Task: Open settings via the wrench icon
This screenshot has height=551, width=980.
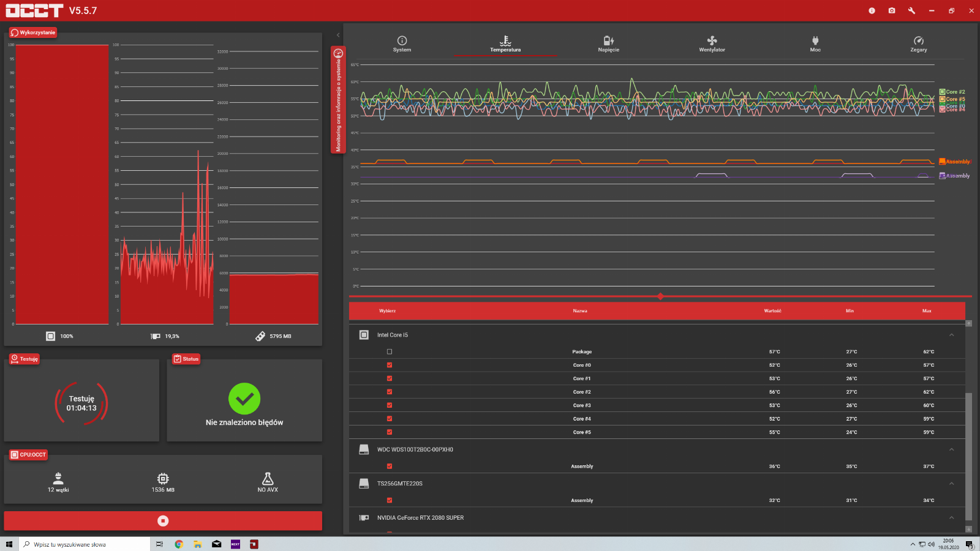Action: (x=911, y=10)
